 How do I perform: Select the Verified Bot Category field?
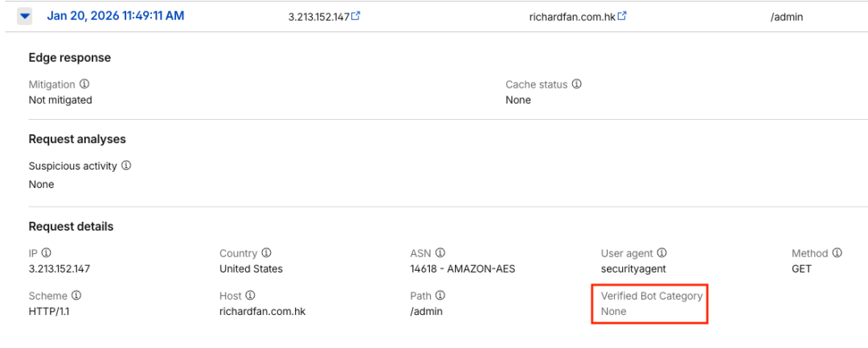coord(651,304)
